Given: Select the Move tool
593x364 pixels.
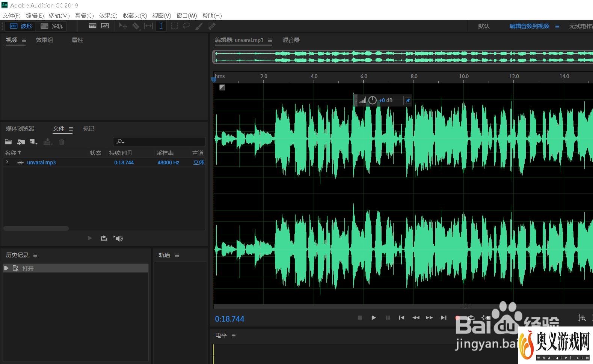Looking at the screenshot, I should (123, 26).
